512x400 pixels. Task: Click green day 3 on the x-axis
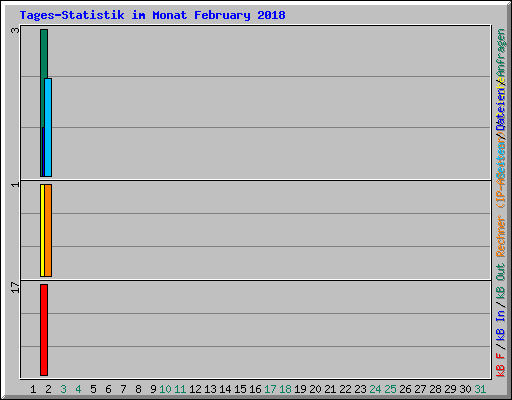point(63,389)
